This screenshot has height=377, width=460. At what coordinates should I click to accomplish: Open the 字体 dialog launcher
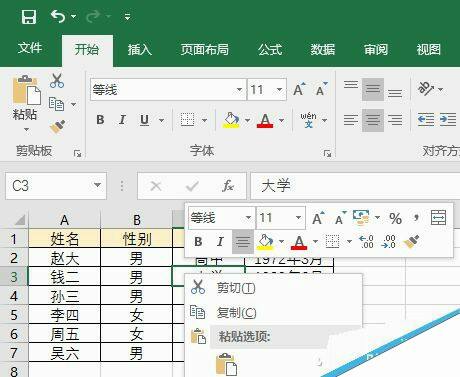[327, 153]
